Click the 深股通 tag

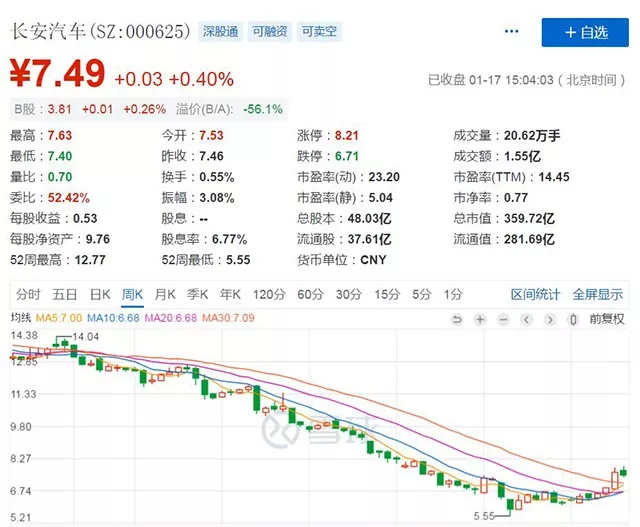[220, 31]
